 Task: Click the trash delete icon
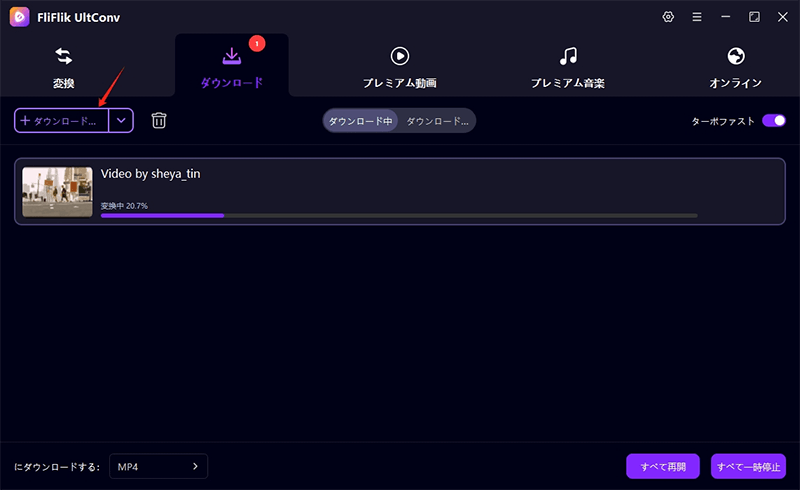click(x=159, y=121)
